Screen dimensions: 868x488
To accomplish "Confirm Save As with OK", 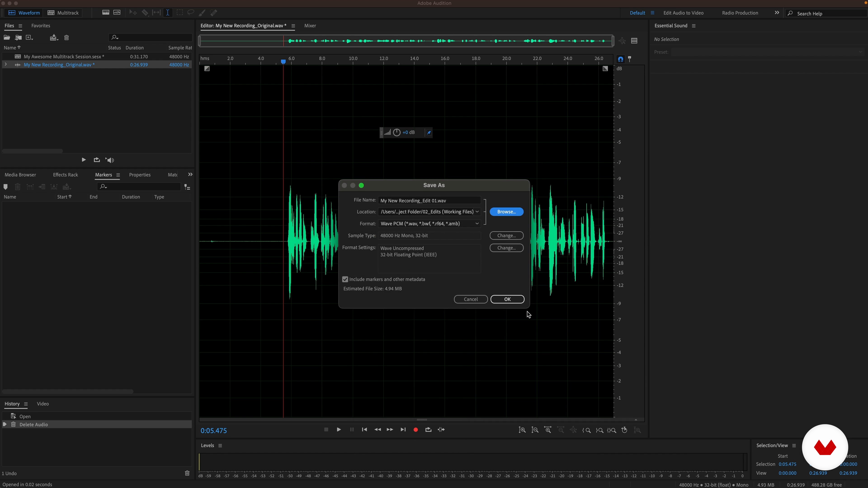I will pyautogui.click(x=507, y=299).
